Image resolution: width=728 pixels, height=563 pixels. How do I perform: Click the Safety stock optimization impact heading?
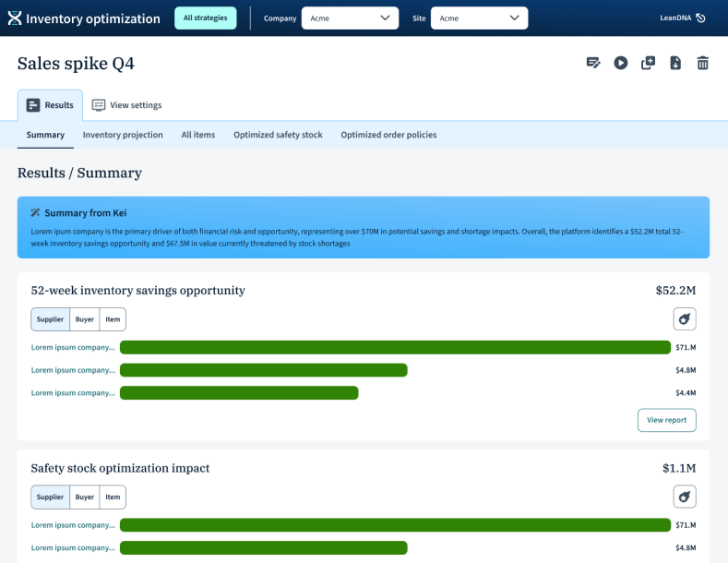click(x=120, y=468)
